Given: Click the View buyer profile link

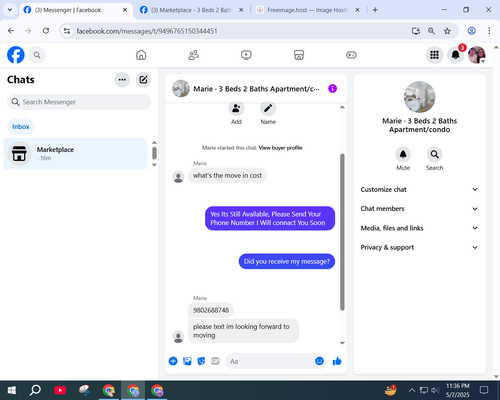Looking at the screenshot, I should tap(281, 148).
